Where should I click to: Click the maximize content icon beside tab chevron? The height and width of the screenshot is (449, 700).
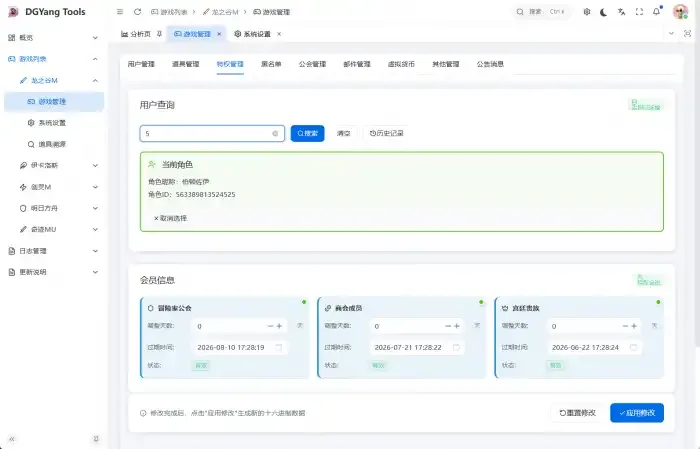click(x=688, y=33)
